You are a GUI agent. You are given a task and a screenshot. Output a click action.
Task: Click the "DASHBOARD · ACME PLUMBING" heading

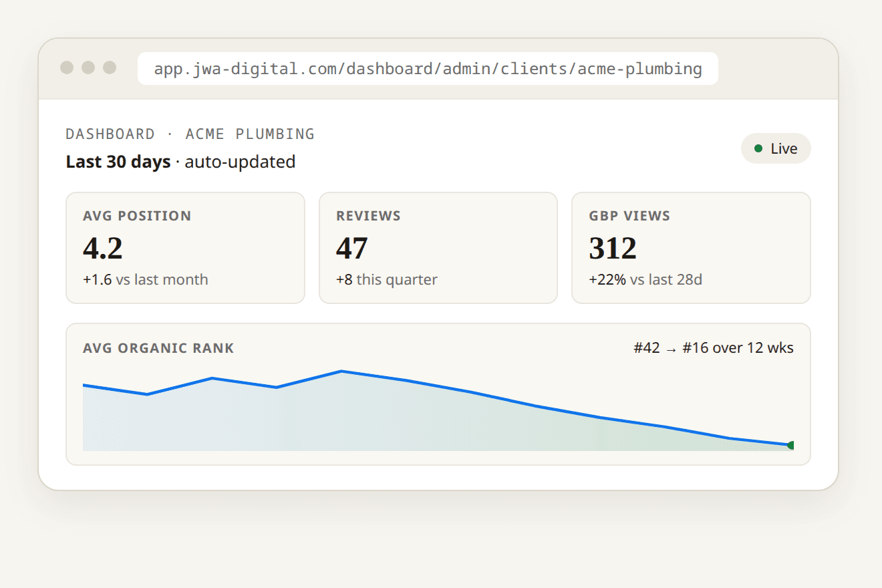(190, 134)
